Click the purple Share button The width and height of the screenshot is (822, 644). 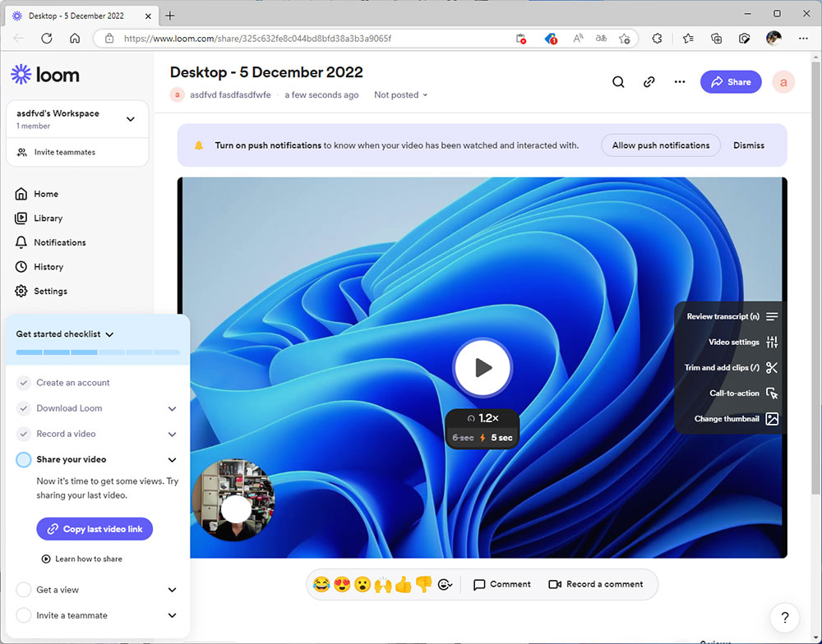731,82
